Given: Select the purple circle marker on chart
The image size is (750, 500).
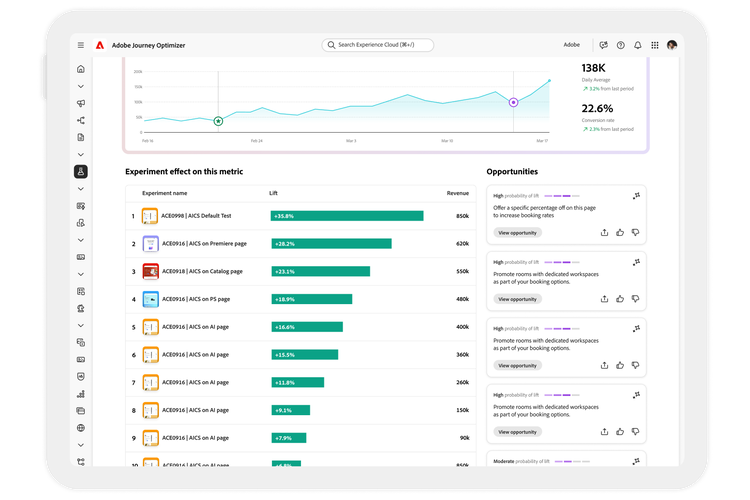Looking at the screenshot, I should pos(513,102).
